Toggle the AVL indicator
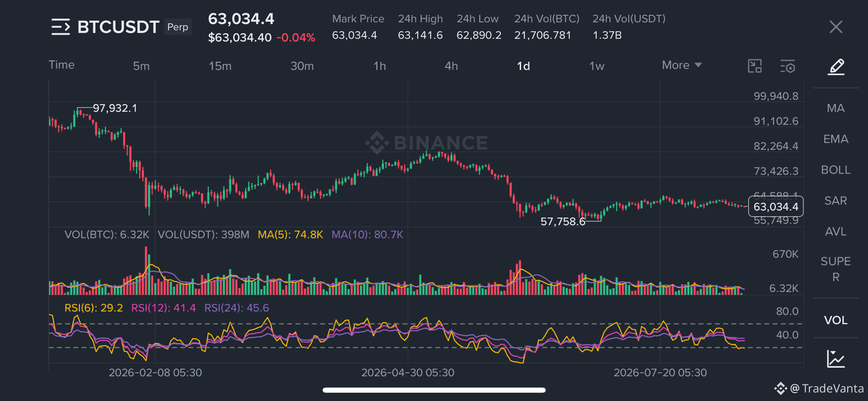The width and height of the screenshot is (868, 401). tap(836, 231)
